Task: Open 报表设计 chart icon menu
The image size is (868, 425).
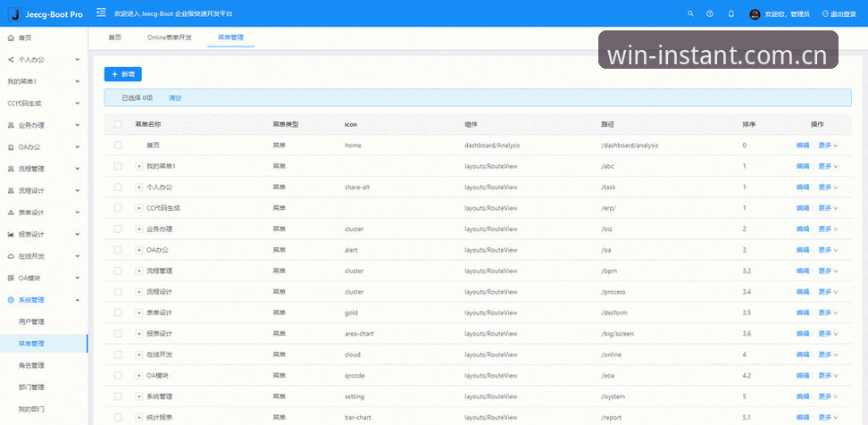Action: [x=11, y=235]
